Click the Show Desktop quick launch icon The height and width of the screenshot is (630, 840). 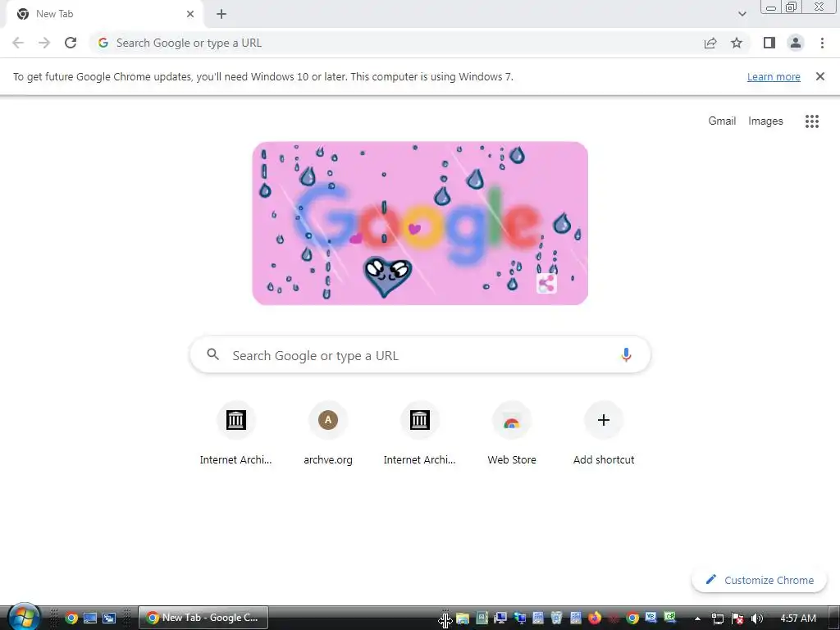click(x=90, y=618)
